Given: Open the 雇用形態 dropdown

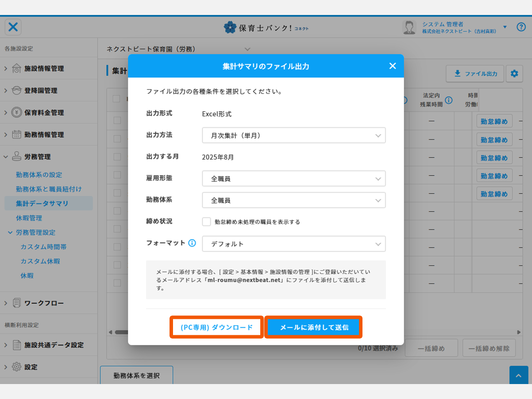Looking at the screenshot, I should point(294,178).
